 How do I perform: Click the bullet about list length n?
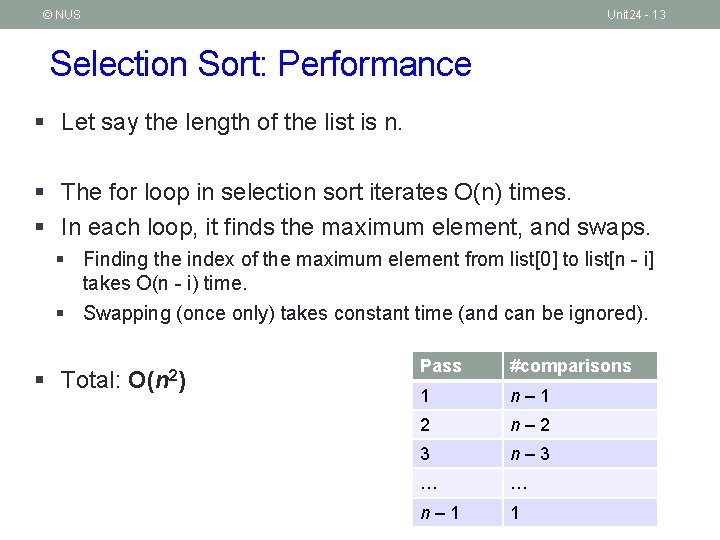click(233, 123)
